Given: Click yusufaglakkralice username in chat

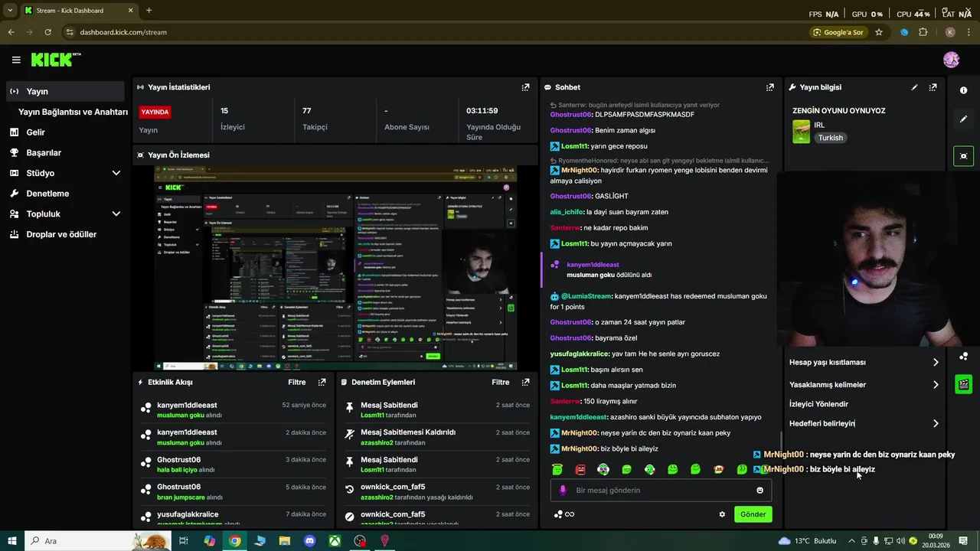Looking at the screenshot, I should (580, 354).
